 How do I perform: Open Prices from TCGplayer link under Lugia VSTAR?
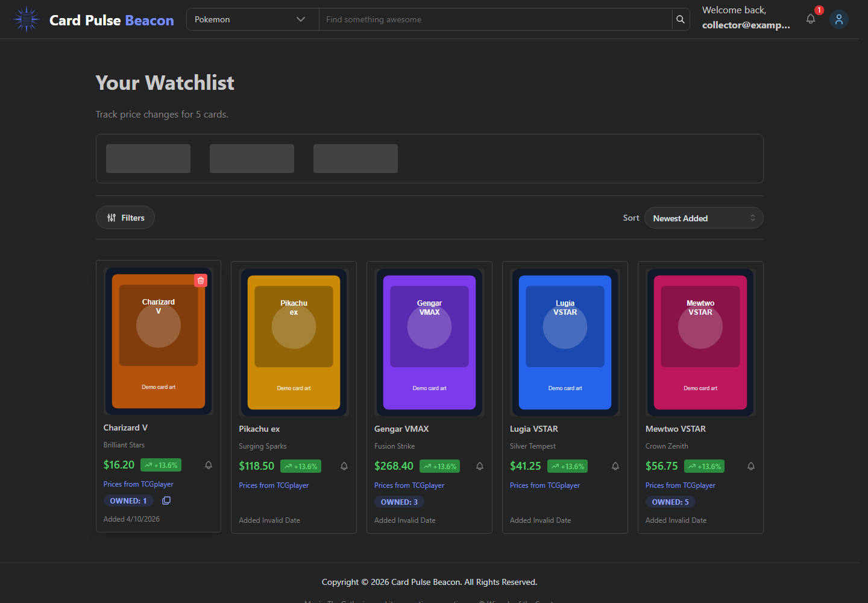(545, 485)
